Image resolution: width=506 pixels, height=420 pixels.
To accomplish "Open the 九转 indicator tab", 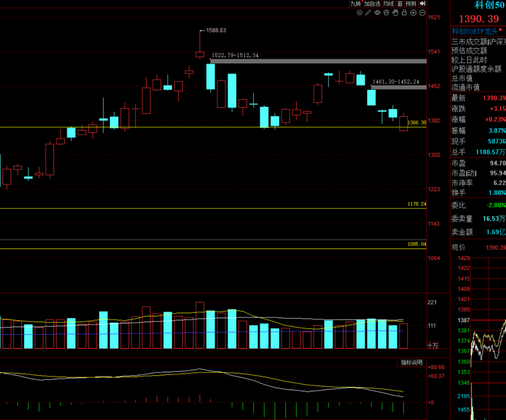I will click(356, 4).
